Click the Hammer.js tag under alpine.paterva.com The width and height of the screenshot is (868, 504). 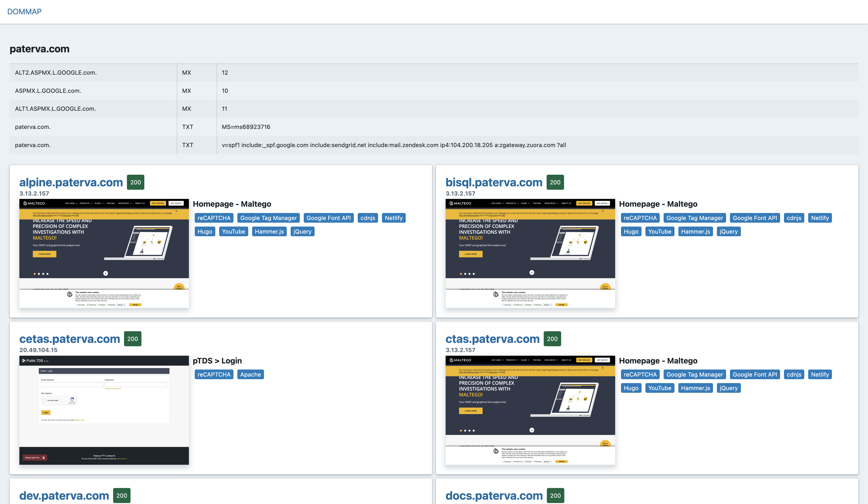pos(269,231)
